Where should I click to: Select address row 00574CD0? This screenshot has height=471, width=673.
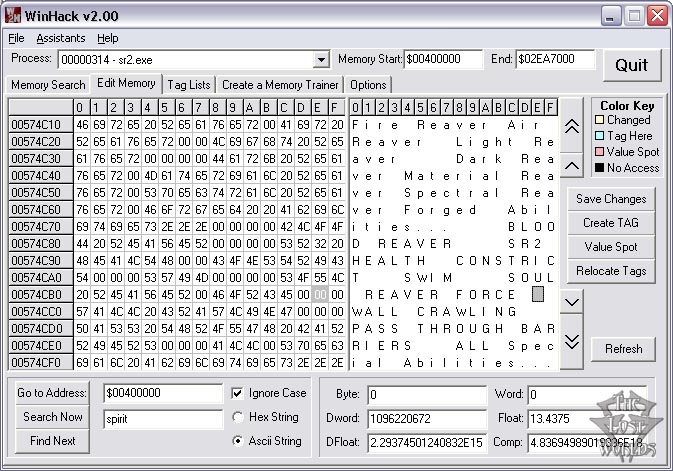pos(41,329)
